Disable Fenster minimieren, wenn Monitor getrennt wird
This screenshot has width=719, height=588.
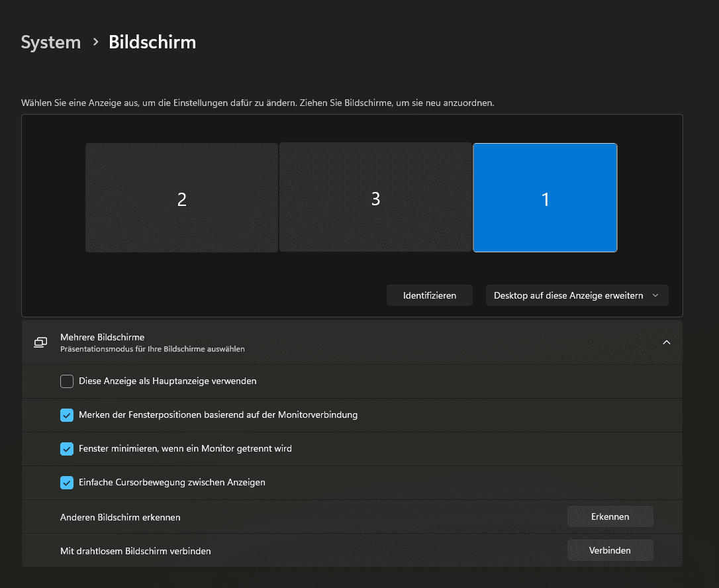[67, 449]
